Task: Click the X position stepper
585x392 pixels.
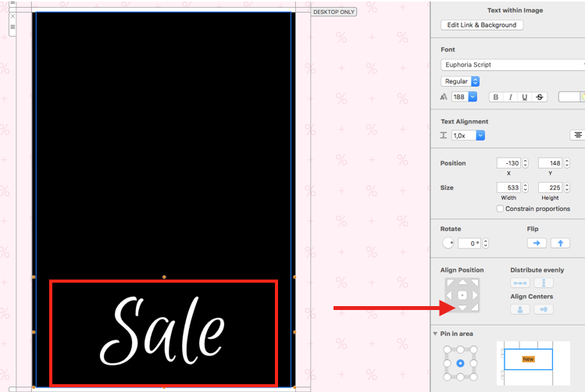Action: point(526,163)
